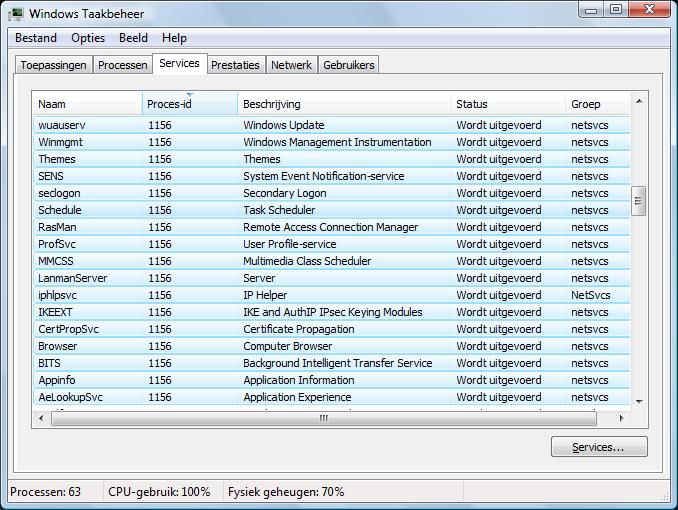Select the Services tab
Viewport: 678px width, 510px height.
(179, 63)
